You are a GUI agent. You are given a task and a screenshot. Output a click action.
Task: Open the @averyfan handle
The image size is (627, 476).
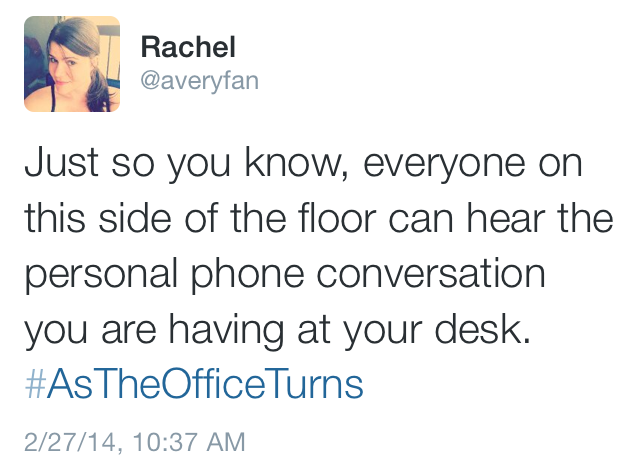[x=200, y=81]
